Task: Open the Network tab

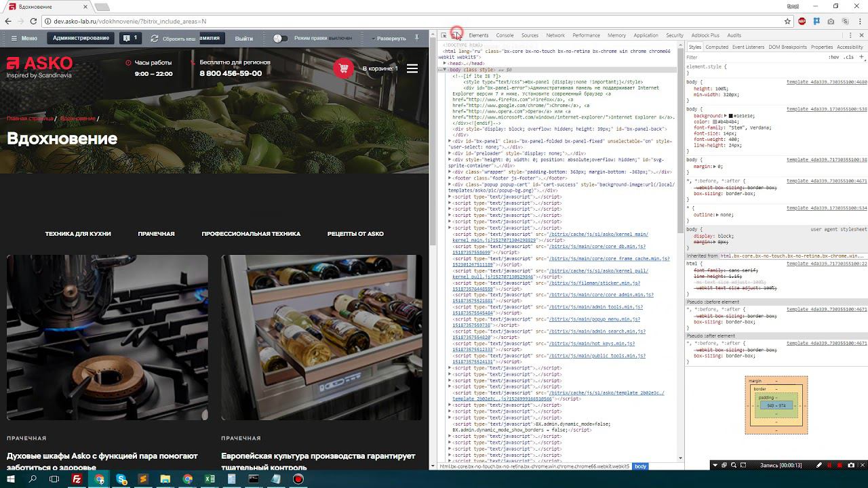Action: tap(555, 35)
